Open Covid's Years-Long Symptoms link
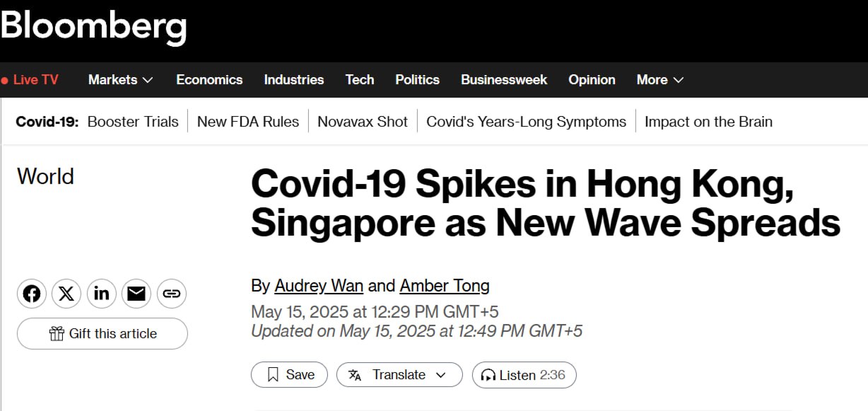Image resolution: width=868 pixels, height=411 pixels. (x=526, y=122)
